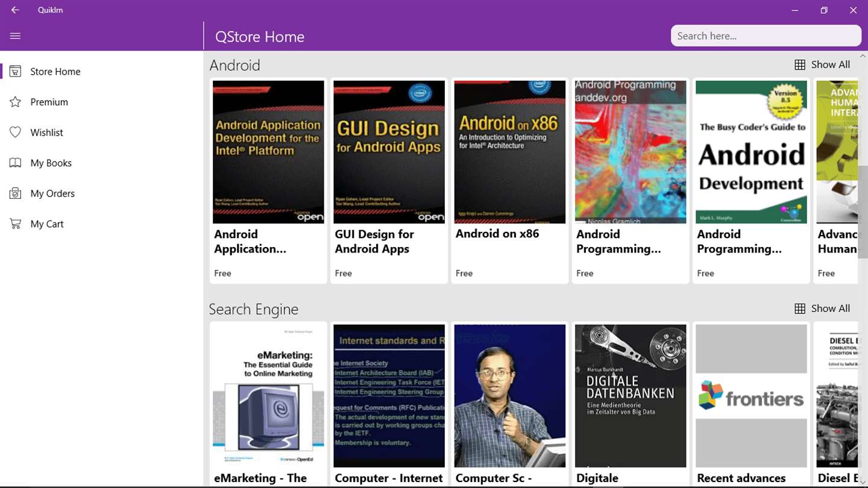Open Android Application Development for Intel Platform cover
The image size is (868, 488).
[x=268, y=152]
